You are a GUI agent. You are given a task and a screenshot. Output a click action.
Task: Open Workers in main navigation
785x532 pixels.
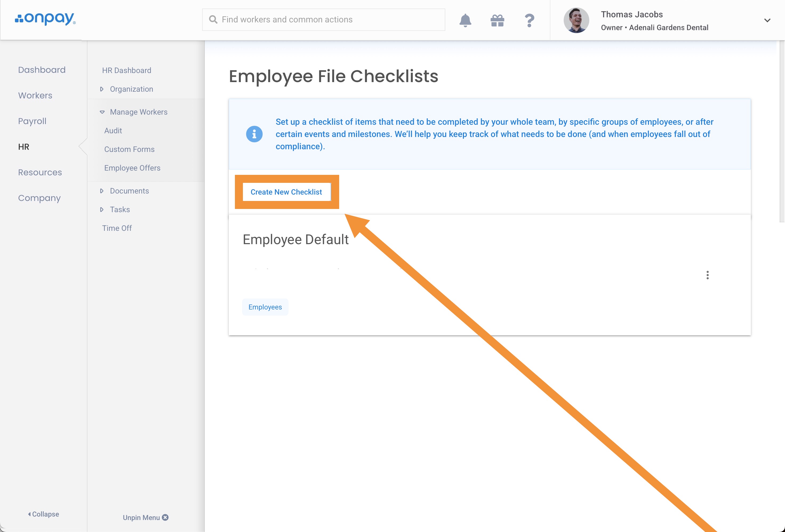[35, 95]
